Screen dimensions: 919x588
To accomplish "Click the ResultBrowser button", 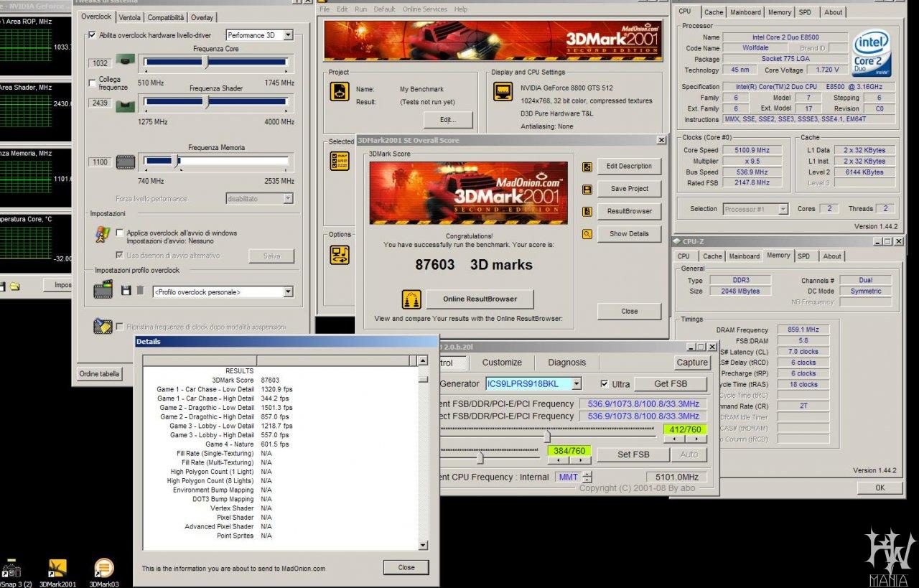I will click(629, 211).
